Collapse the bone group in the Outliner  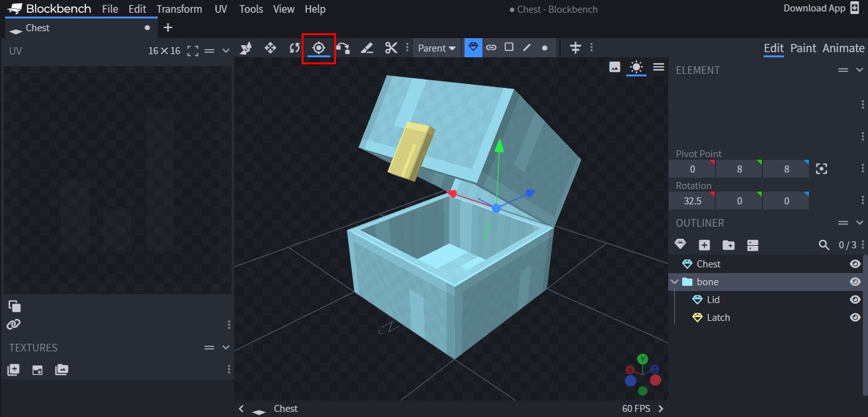675,281
